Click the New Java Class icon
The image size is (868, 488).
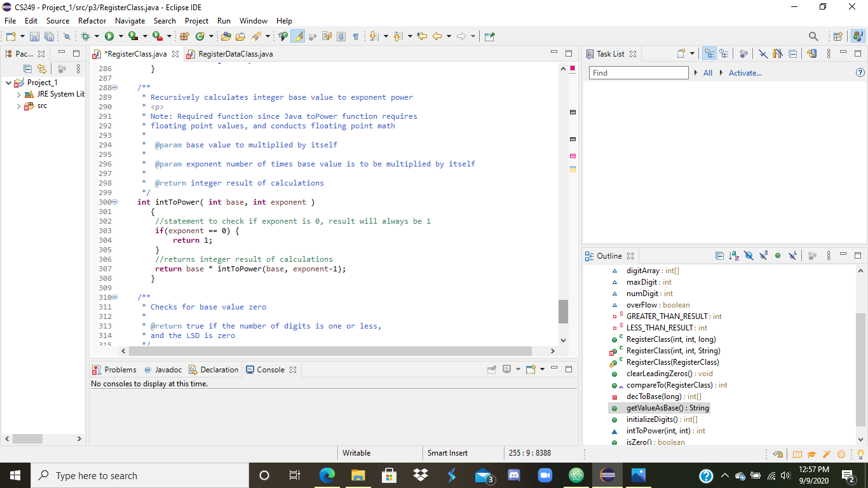coord(201,37)
